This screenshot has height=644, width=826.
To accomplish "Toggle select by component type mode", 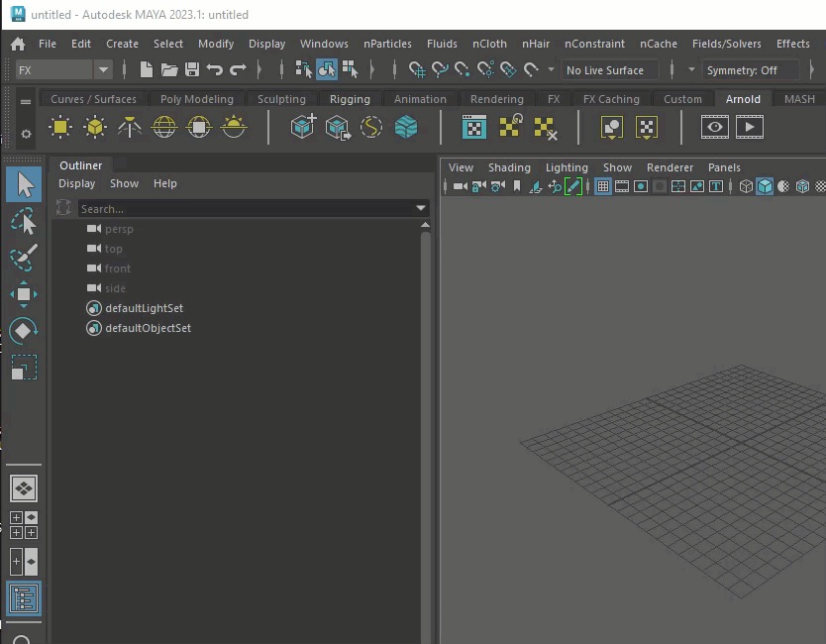I will pyautogui.click(x=351, y=70).
